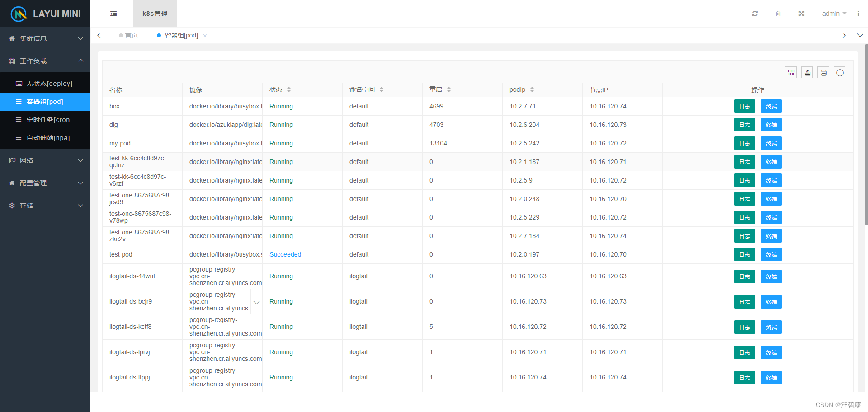The height and width of the screenshot is (412, 868).
Task: Click the 存储 snowflake icon in the sidebar
Action: (12, 206)
